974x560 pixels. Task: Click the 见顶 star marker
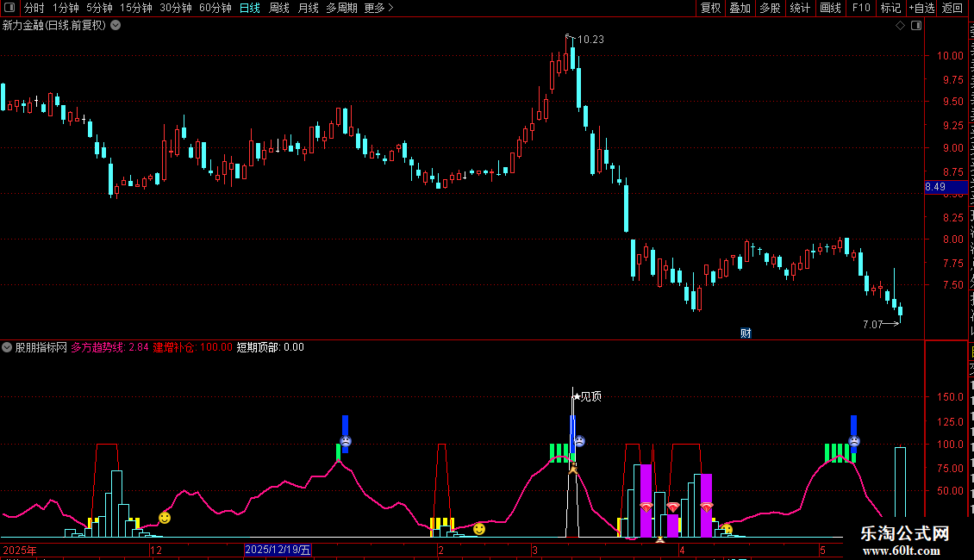point(587,396)
